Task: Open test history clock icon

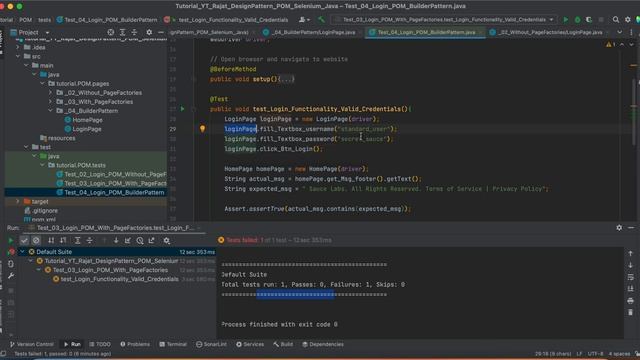Action: (140, 240)
